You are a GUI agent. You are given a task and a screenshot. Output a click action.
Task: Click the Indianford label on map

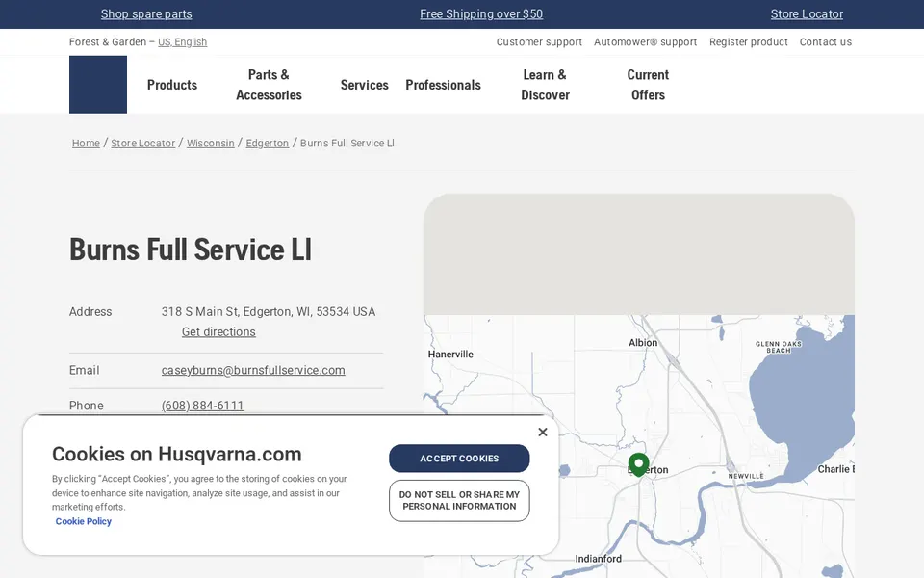(x=598, y=559)
